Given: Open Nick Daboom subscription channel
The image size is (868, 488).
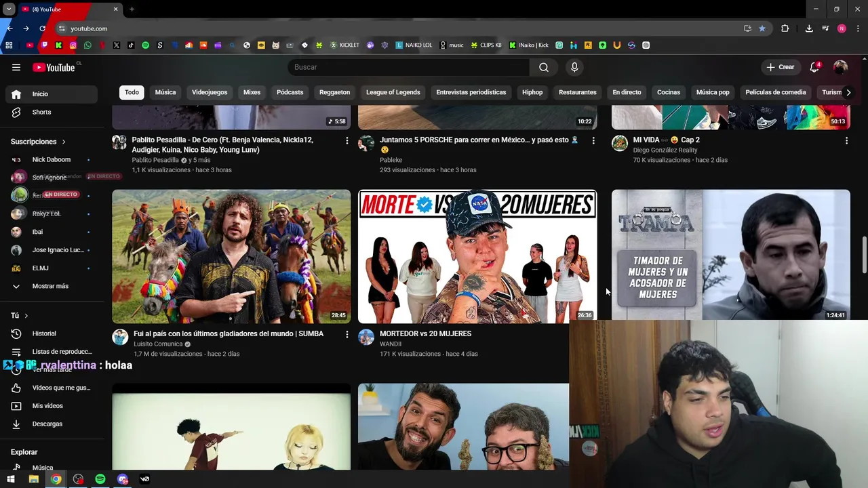Looking at the screenshot, I should coord(52,159).
